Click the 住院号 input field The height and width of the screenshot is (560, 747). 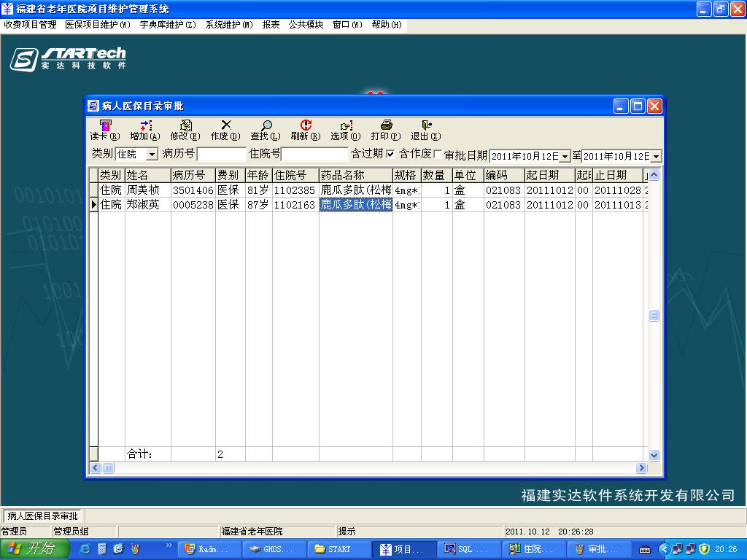pyautogui.click(x=314, y=154)
